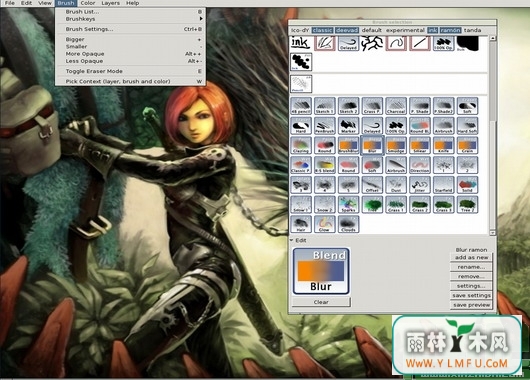This screenshot has width=530, height=380.
Task: Click the save settings button
Action: click(x=471, y=295)
